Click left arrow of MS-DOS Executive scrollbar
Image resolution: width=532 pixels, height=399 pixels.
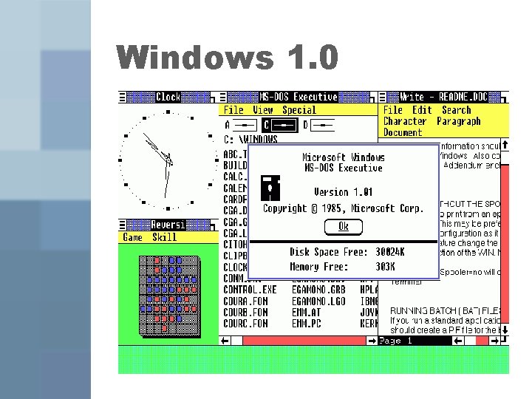pyautogui.click(x=225, y=341)
